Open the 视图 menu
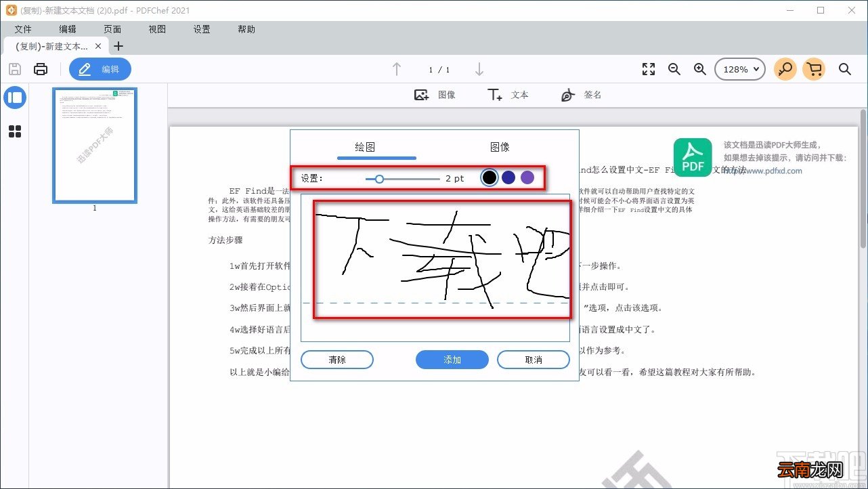Screen dimensions: 868x489 pos(157,29)
